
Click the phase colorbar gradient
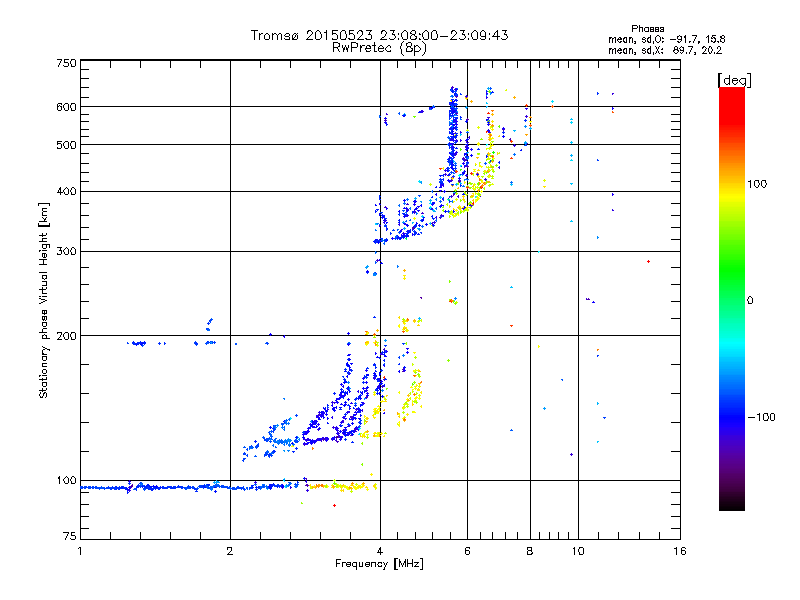(x=732, y=299)
